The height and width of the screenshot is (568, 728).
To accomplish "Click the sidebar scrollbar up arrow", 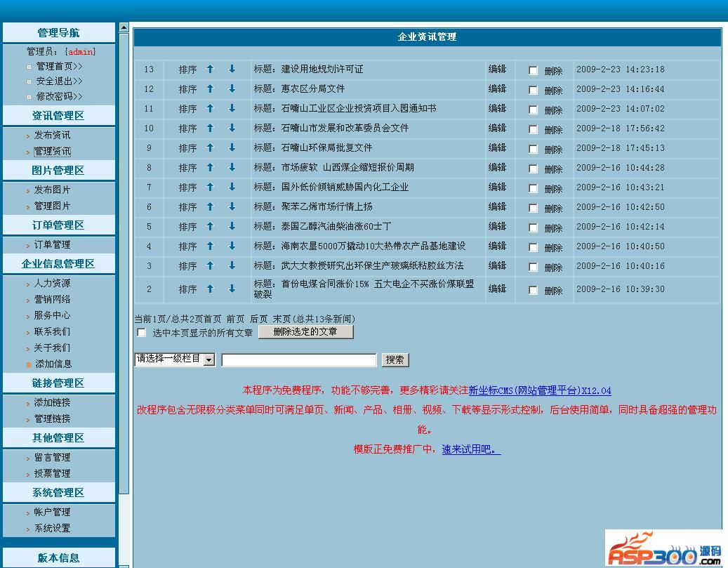I will point(124,28).
